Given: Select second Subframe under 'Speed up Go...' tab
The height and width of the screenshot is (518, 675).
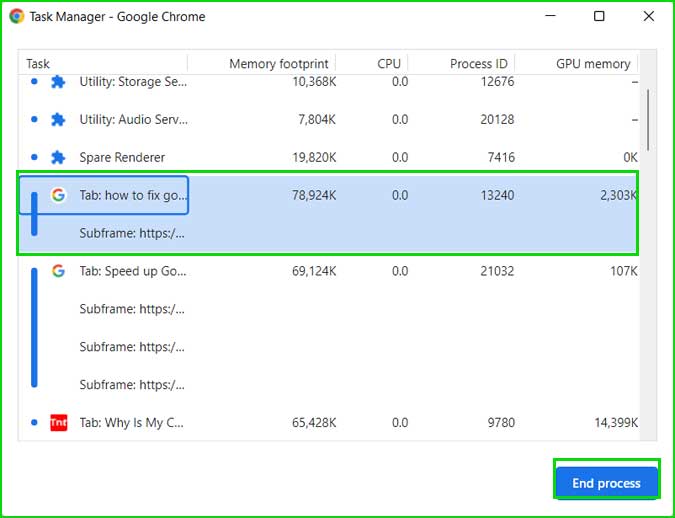Looking at the screenshot, I should click(328, 347).
